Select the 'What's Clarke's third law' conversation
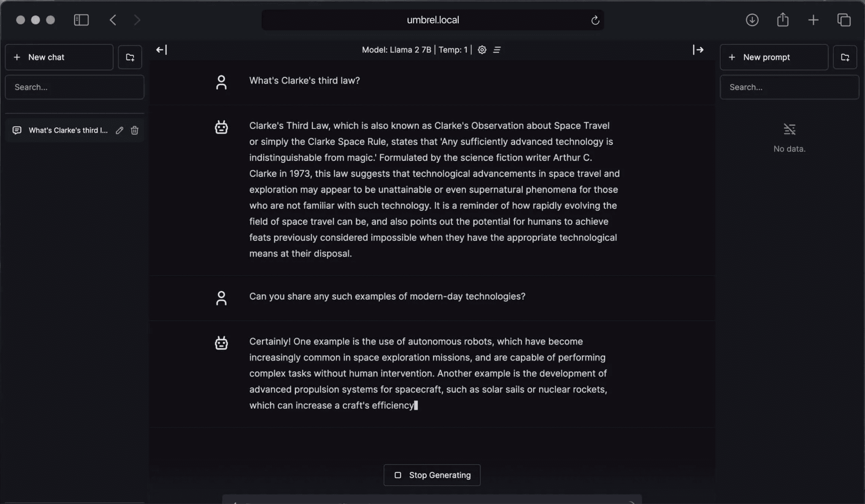 [68, 130]
